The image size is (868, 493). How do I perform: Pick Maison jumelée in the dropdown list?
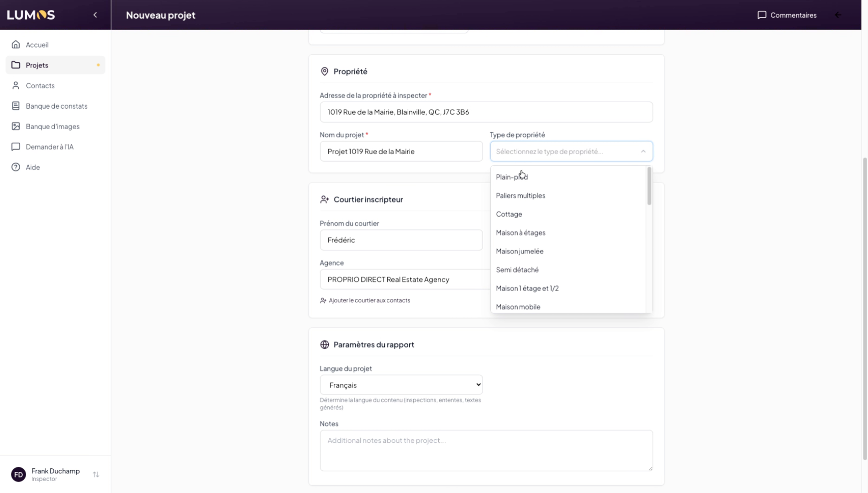tap(520, 251)
